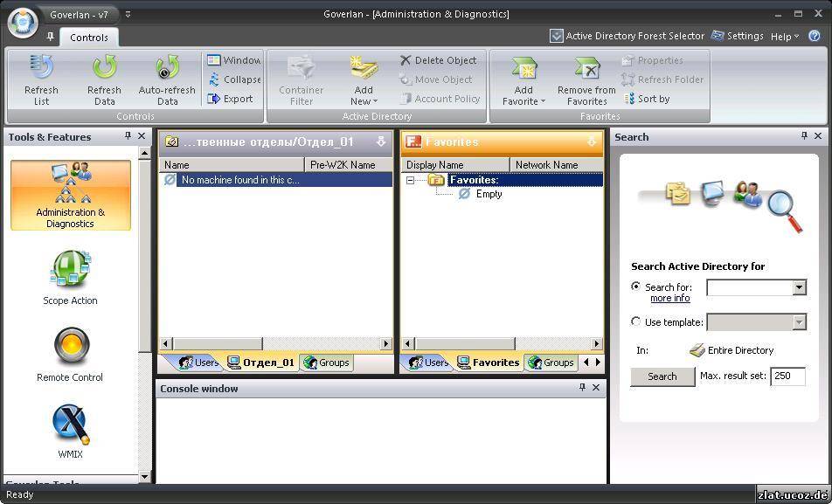
Task: Switch to Users tab in Favorites pane
Action: tap(427, 362)
